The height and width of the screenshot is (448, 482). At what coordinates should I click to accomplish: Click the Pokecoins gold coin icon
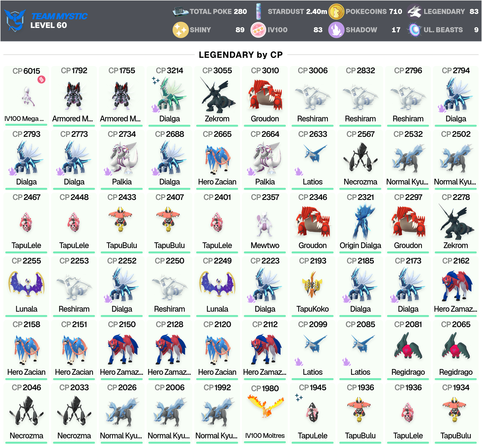click(x=336, y=11)
